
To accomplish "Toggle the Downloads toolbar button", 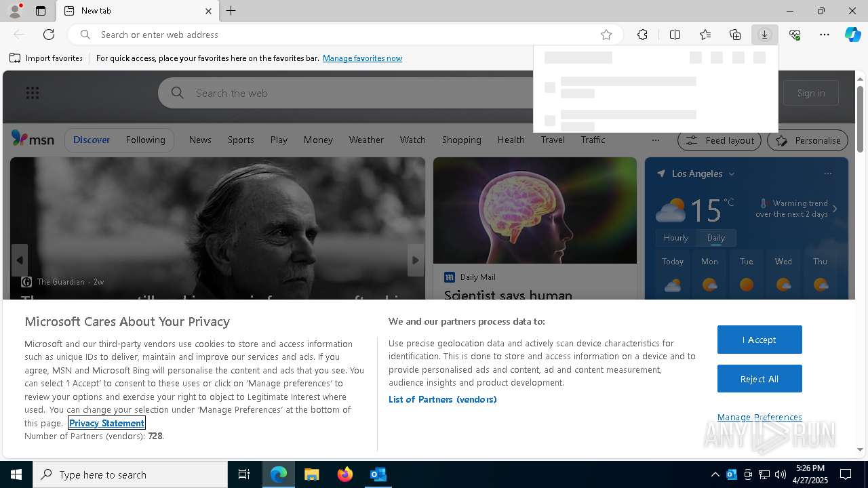I will (764, 35).
